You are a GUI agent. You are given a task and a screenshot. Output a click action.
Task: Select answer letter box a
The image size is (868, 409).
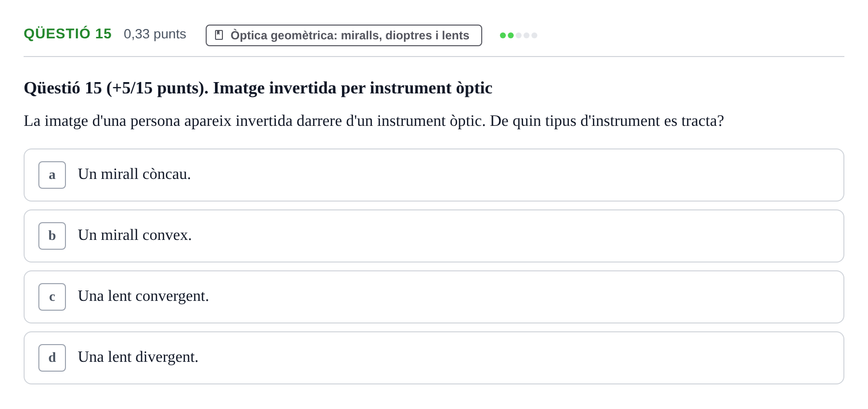[x=52, y=175]
